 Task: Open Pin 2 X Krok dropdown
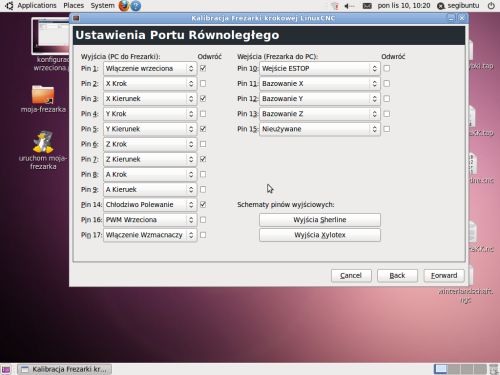(150, 83)
